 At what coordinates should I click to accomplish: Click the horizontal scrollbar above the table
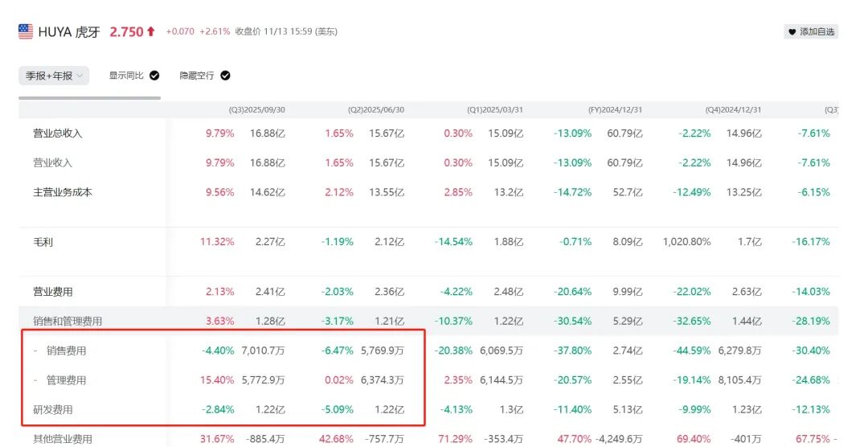[89, 98]
